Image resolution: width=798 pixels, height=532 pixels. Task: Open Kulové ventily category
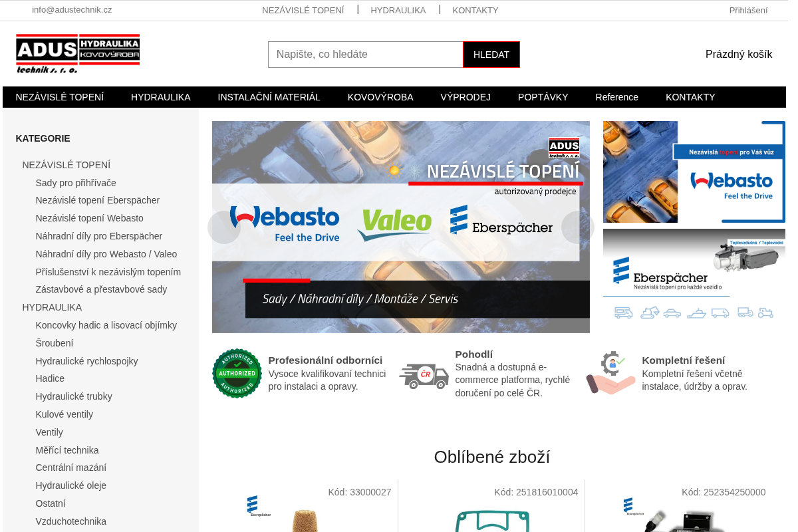click(65, 414)
